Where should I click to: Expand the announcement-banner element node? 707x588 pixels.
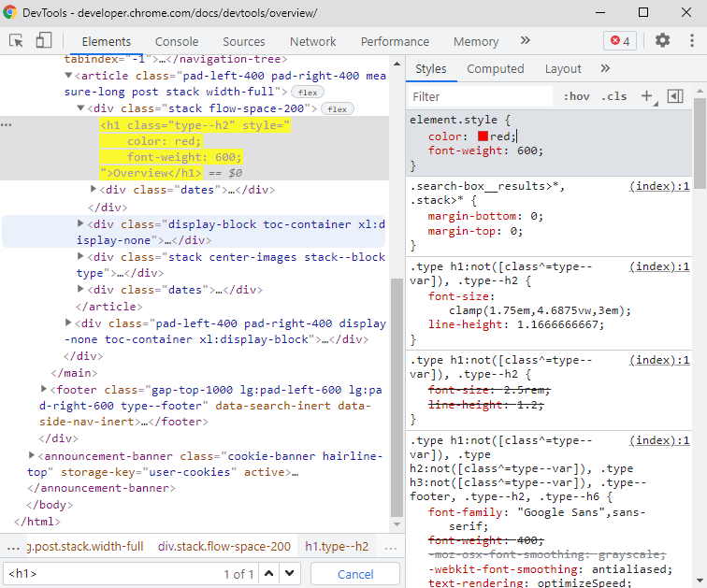click(31, 455)
